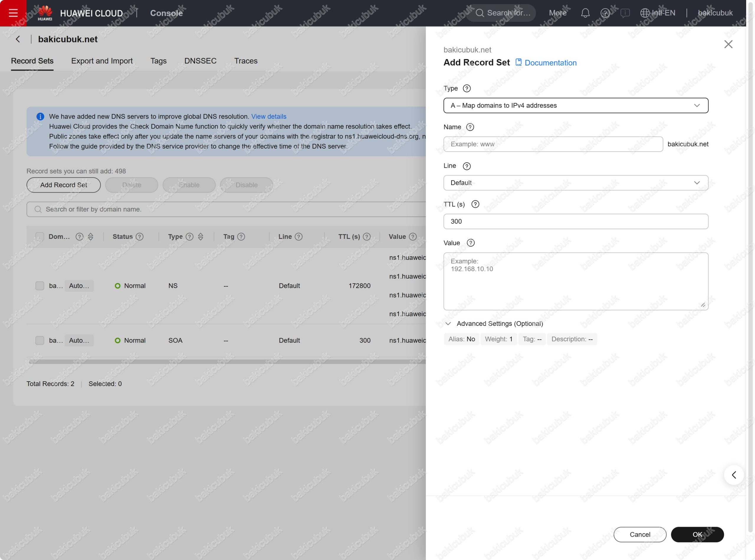Open the red hamburger menu icon

[x=13, y=13]
